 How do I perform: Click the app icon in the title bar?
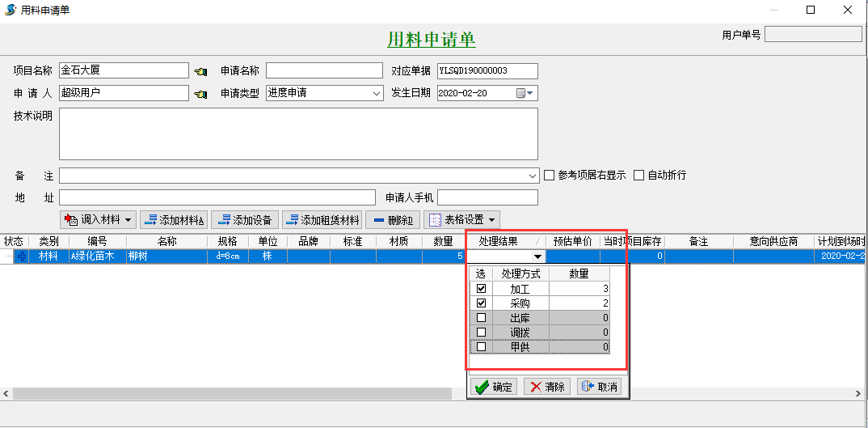pos(11,10)
